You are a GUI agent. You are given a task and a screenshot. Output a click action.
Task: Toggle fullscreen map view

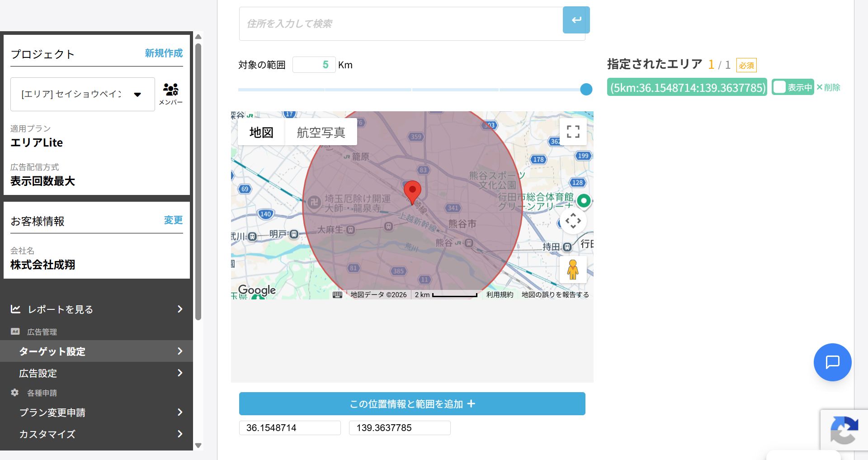tap(573, 132)
